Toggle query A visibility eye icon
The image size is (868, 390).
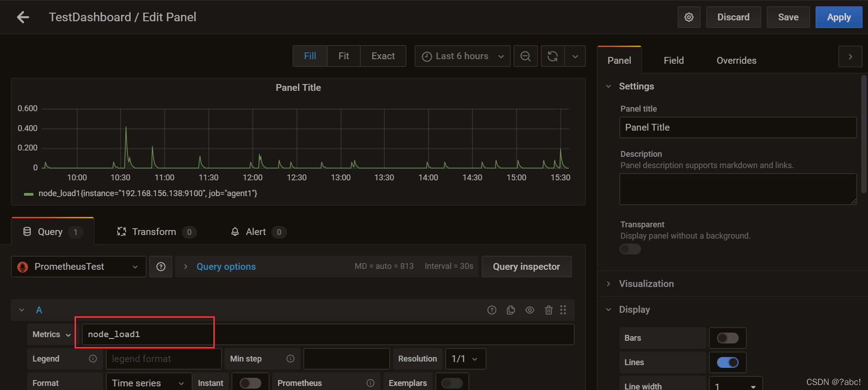click(530, 310)
